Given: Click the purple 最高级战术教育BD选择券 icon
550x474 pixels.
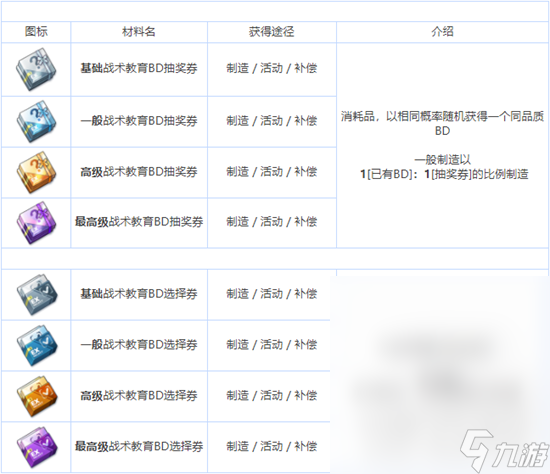Looking at the screenshot, I should click(37, 447).
